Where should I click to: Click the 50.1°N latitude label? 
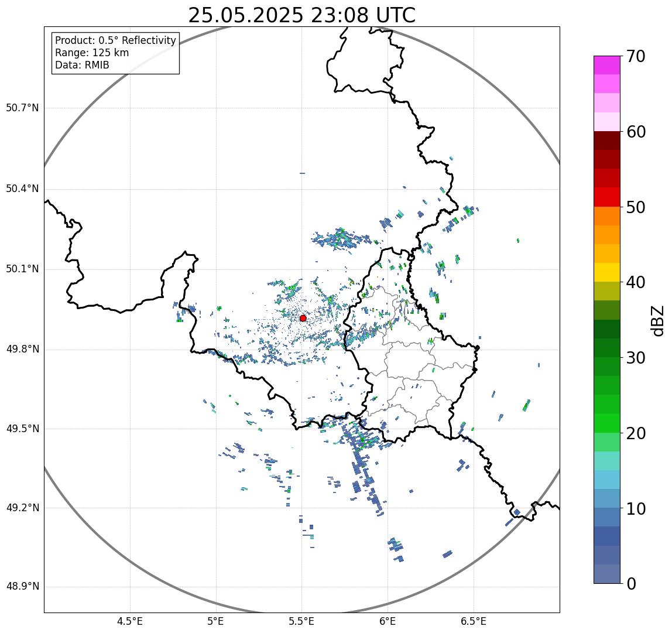[22, 269]
